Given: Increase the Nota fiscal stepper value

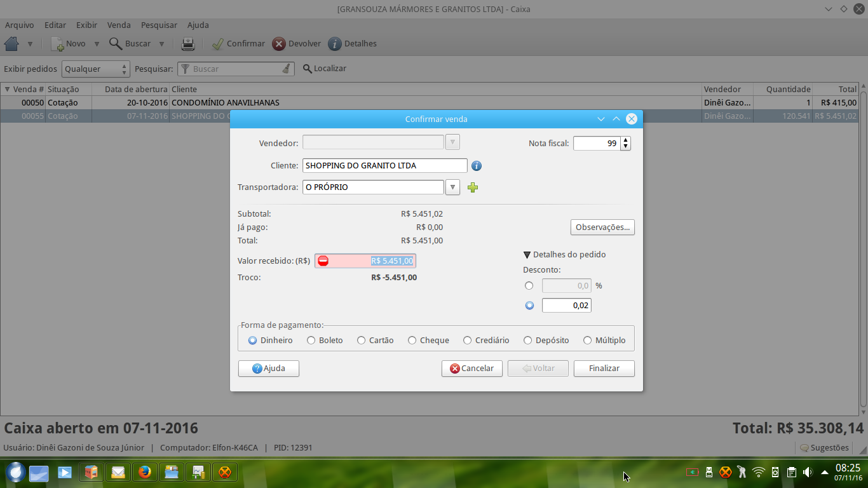Looking at the screenshot, I should (626, 140).
